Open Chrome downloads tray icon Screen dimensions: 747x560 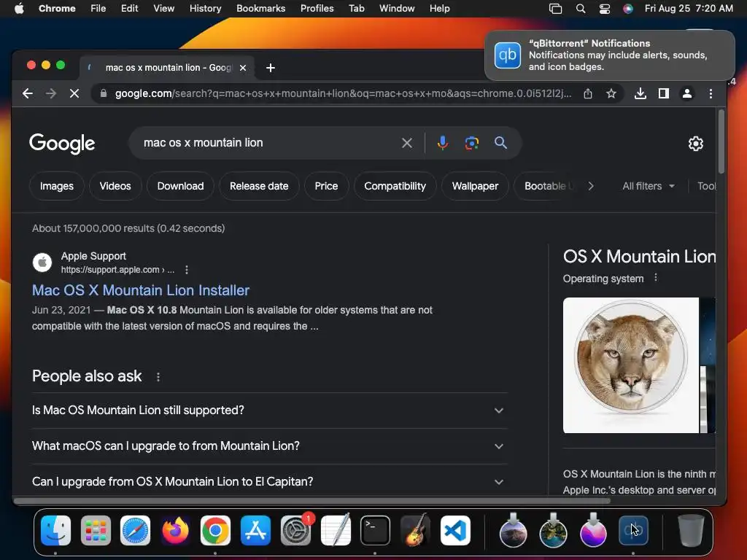pyautogui.click(x=640, y=94)
